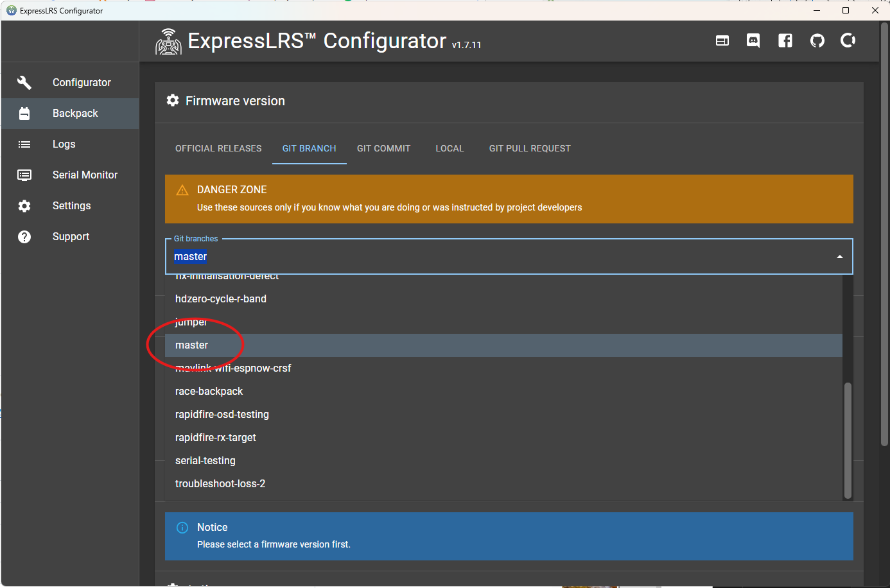
Task: Open Logs from the sidebar
Action: point(64,144)
